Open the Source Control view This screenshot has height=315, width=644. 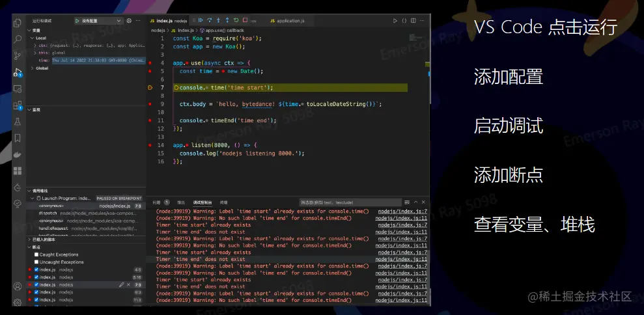17,56
